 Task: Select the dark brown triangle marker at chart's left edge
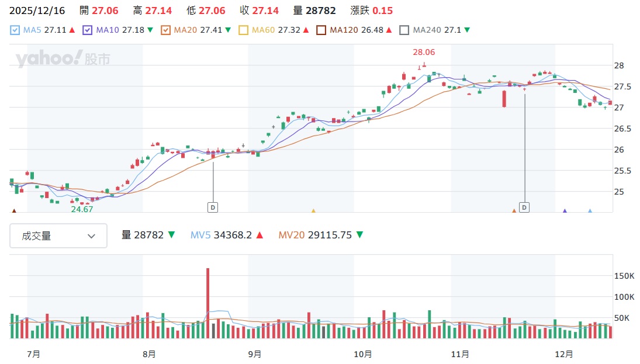click(x=14, y=211)
